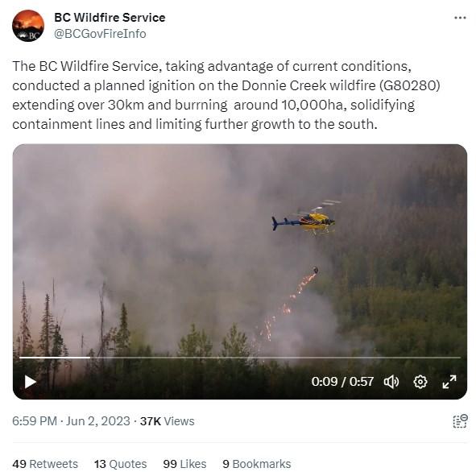View the 49 Retweets list
Image resolution: width=476 pixels, height=472 pixels.
pos(45,464)
